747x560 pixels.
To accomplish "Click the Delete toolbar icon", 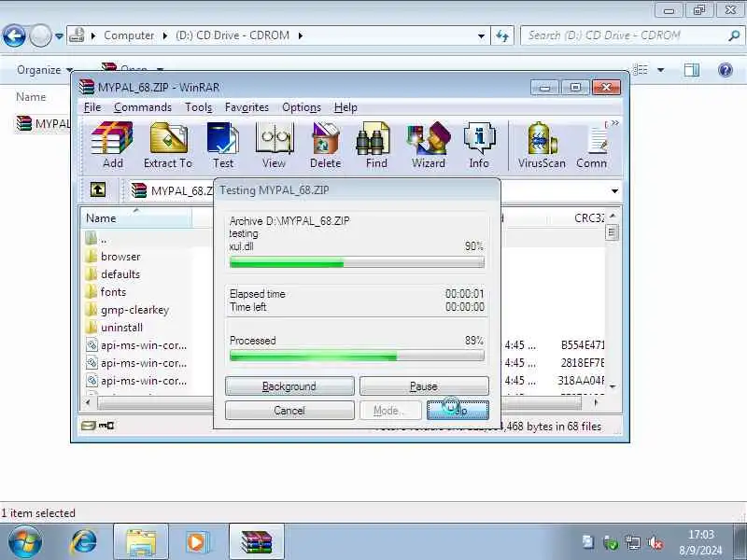I will [325, 145].
